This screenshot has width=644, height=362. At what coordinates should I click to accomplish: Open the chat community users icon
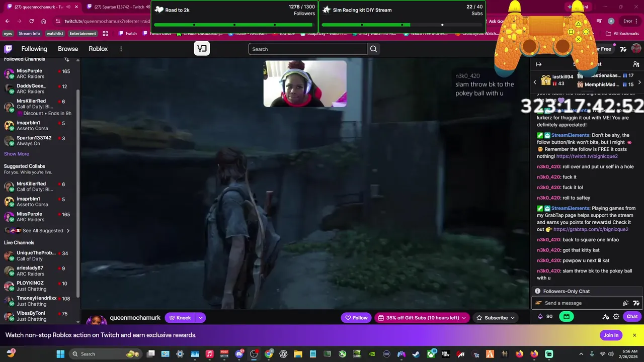(636, 64)
